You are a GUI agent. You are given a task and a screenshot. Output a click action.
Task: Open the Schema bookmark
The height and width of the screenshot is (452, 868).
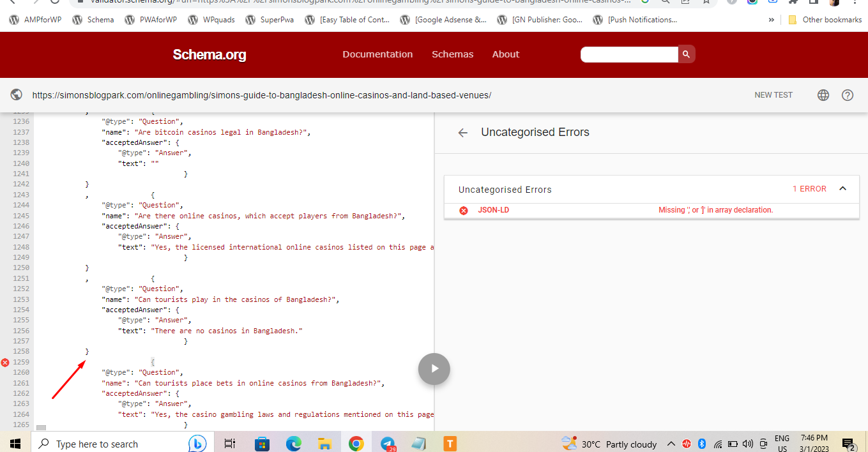[x=93, y=20]
